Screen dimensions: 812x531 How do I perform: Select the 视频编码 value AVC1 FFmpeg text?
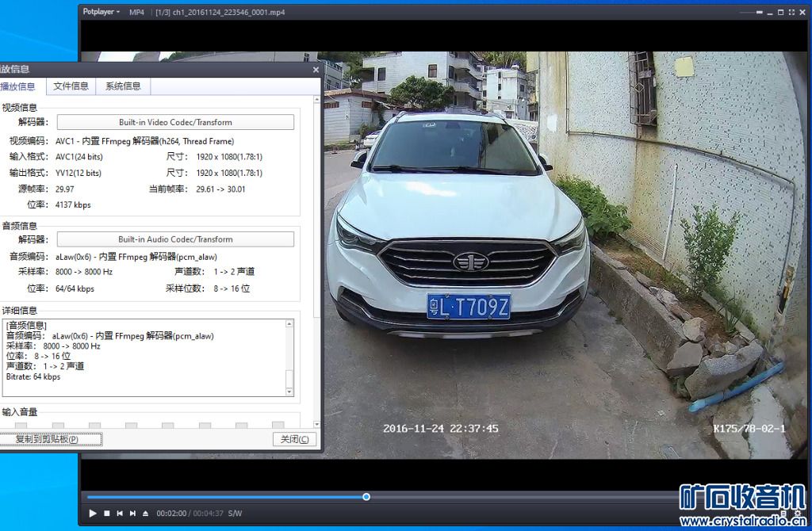pyautogui.click(x=144, y=141)
